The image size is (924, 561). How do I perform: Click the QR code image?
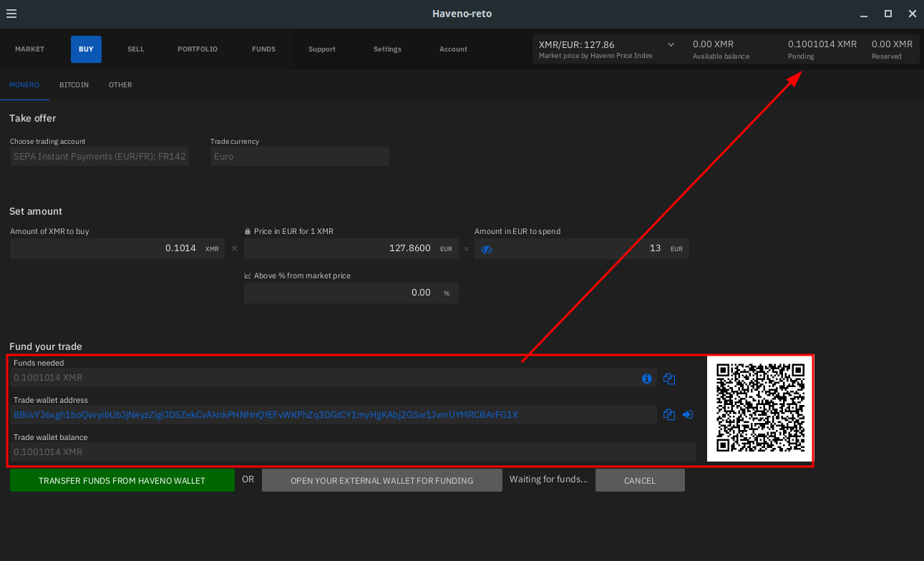tap(760, 409)
